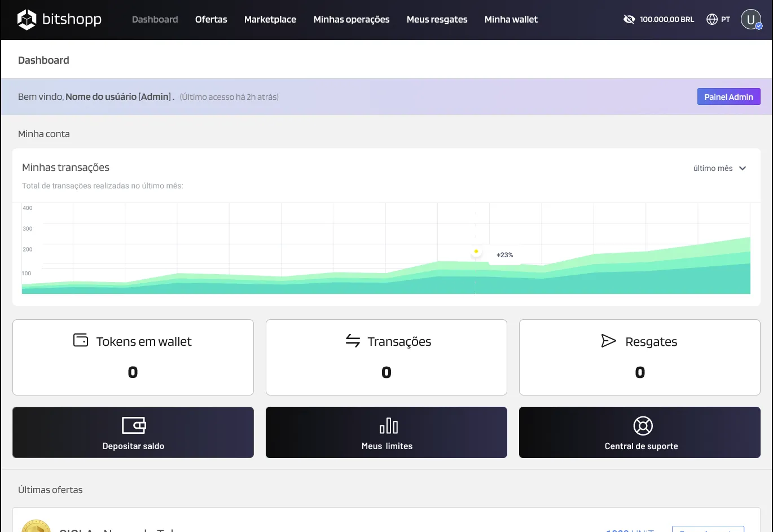Open Minha wallet page

tap(511, 20)
